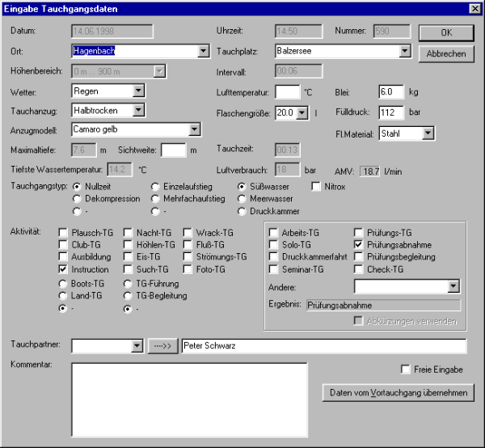Viewport: 485px width, 448px height.
Task: Click the arrow button next to Tauchpartner
Action: pos(162,346)
